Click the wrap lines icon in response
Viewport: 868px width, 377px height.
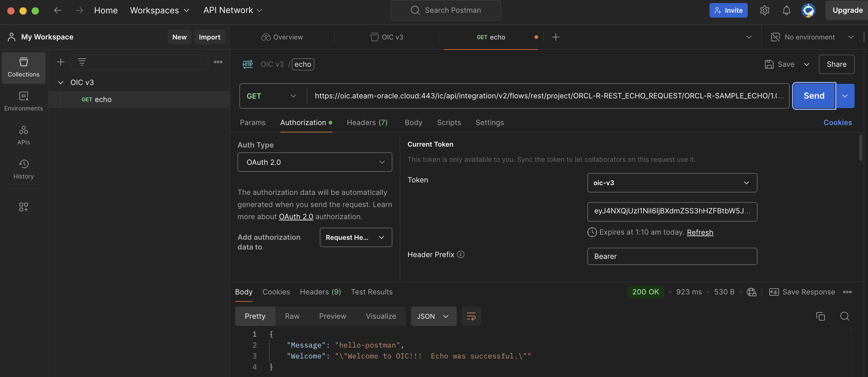point(471,316)
